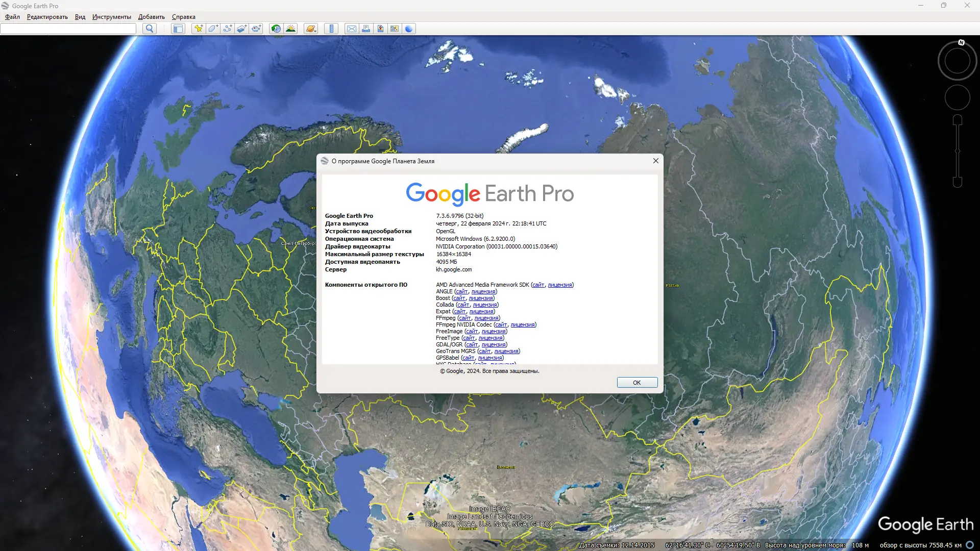
Task: Click the email envelope icon
Action: [352, 29]
